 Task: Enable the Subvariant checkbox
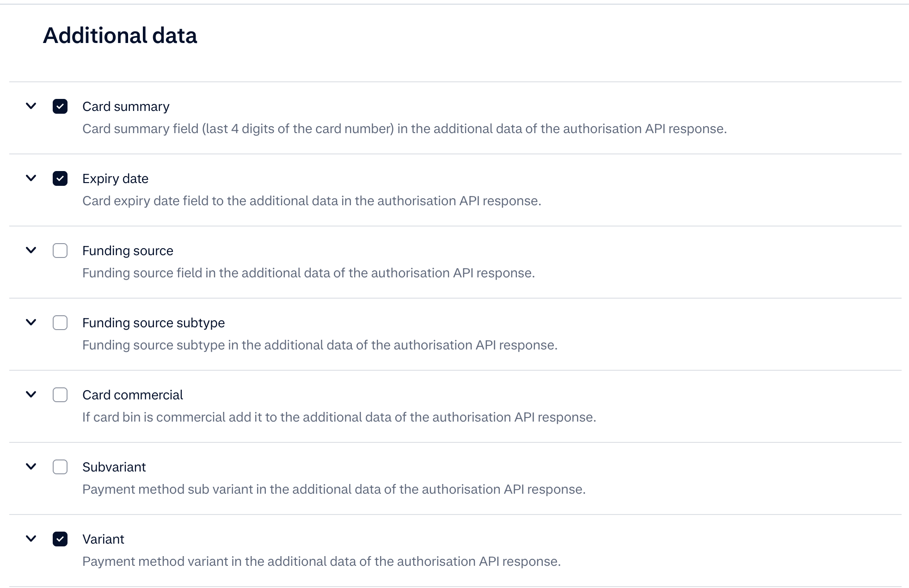tap(60, 467)
